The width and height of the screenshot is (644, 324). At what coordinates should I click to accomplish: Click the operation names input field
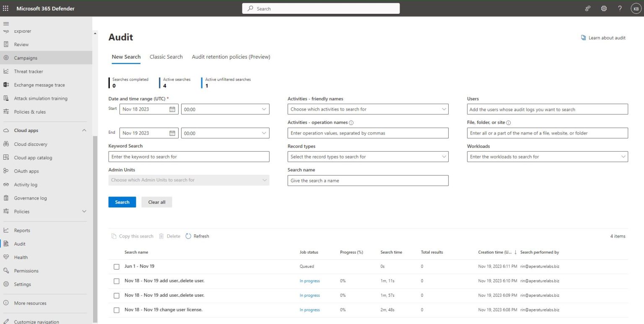tap(368, 133)
